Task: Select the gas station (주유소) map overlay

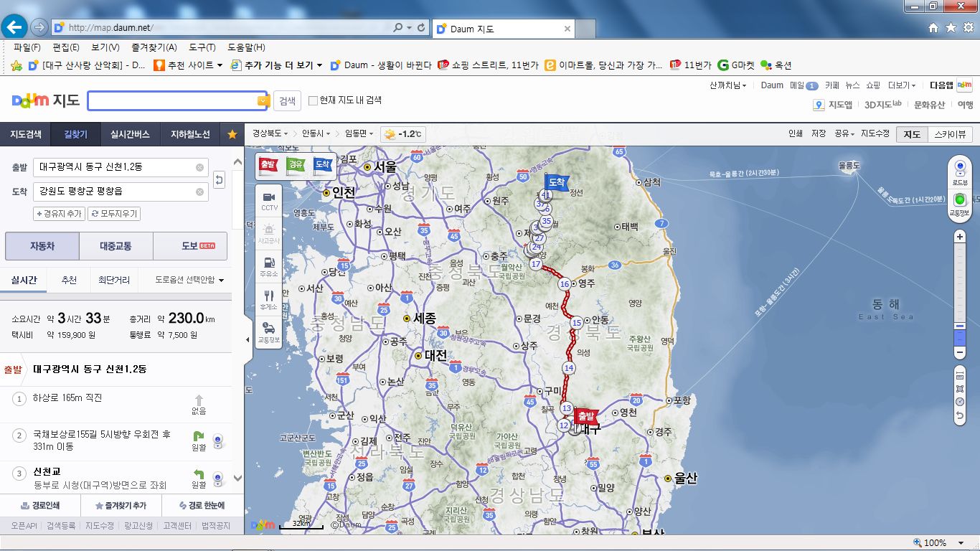Action: (x=269, y=265)
